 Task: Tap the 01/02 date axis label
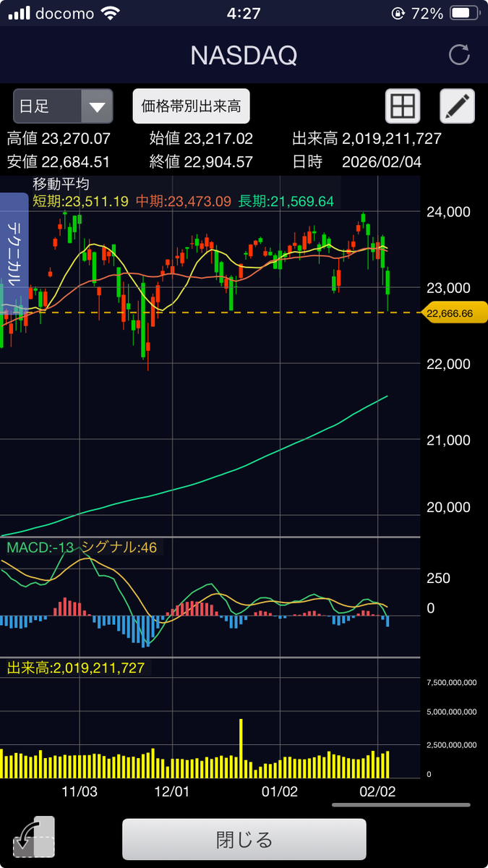coord(280,791)
